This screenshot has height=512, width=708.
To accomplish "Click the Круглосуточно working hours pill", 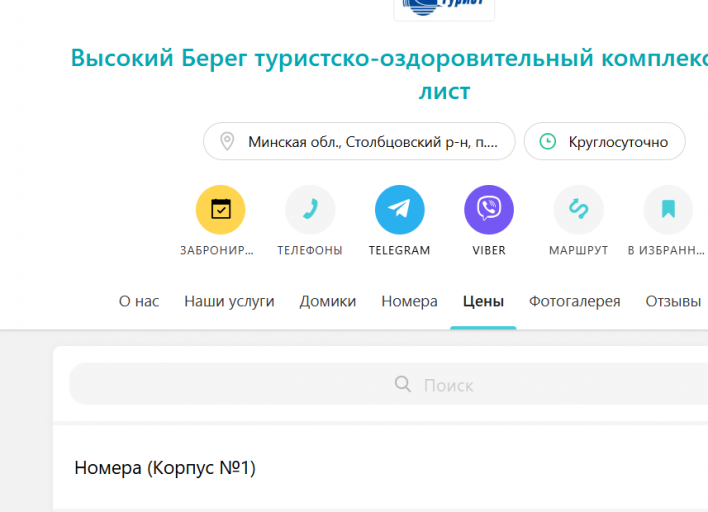I will pyautogui.click(x=605, y=141).
